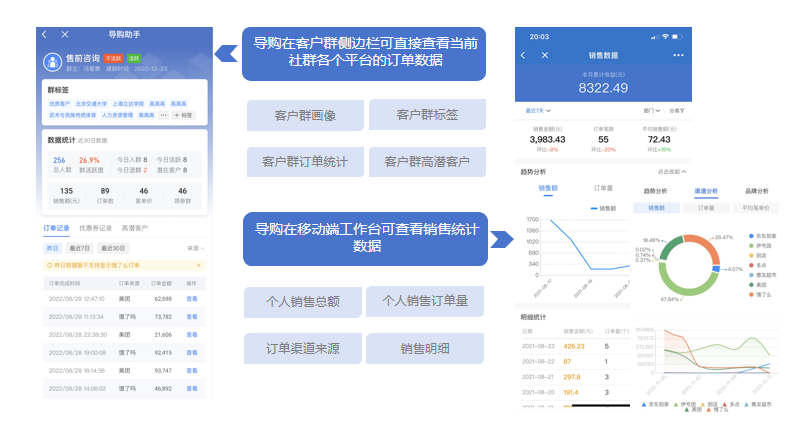Select the 北京交通大学 group tag
The width and height of the screenshot is (810, 435).
91,104
